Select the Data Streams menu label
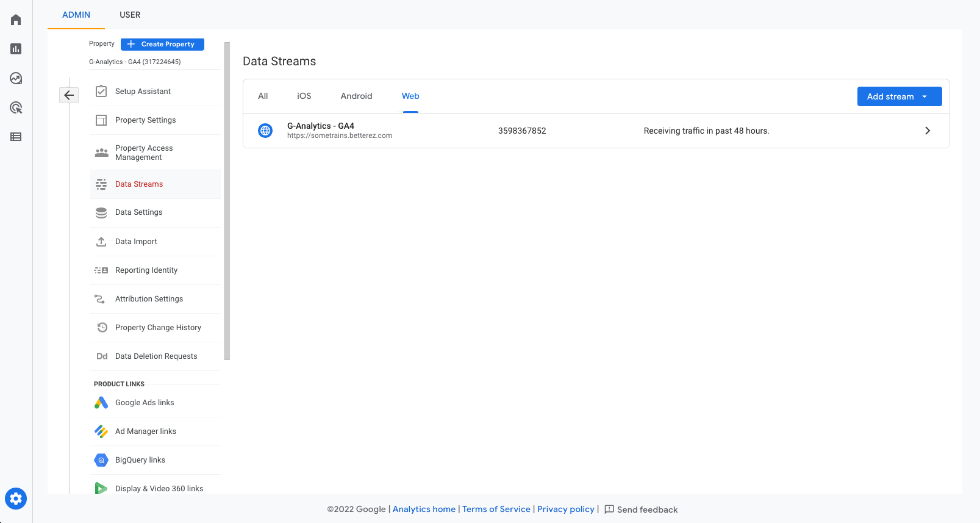Image resolution: width=980 pixels, height=523 pixels. pyautogui.click(x=139, y=184)
